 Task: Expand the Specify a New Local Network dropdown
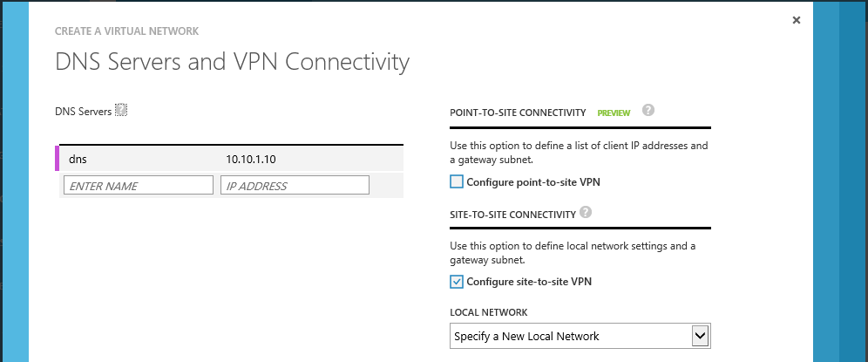(698, 336)
